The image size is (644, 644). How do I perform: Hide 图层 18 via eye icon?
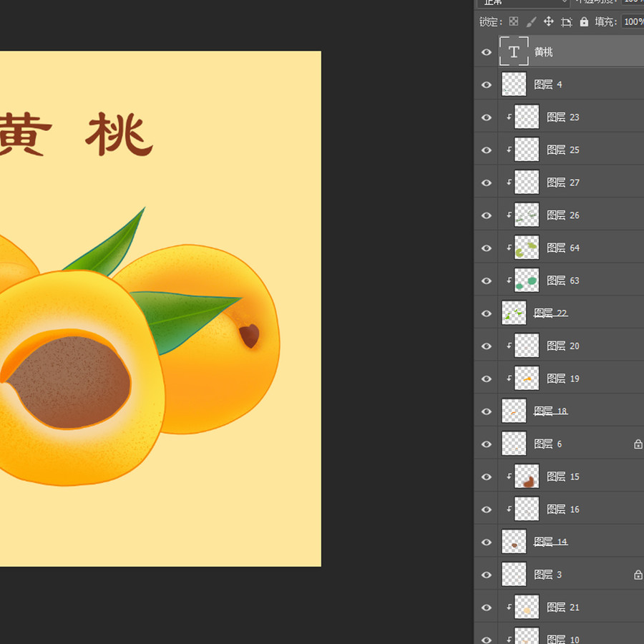(487, 411)
